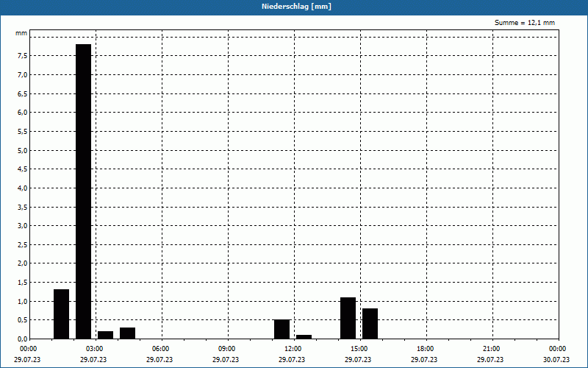588x368 pixels.
Task: Click the 5,5 y-axis value
Action: click(23, 132)
